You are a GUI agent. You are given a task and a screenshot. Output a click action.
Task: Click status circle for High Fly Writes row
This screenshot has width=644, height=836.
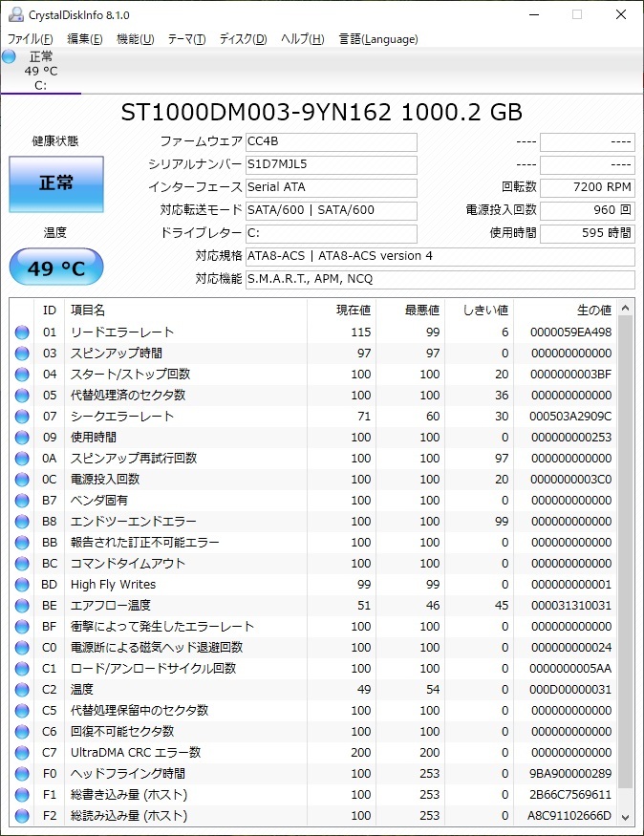22,585
